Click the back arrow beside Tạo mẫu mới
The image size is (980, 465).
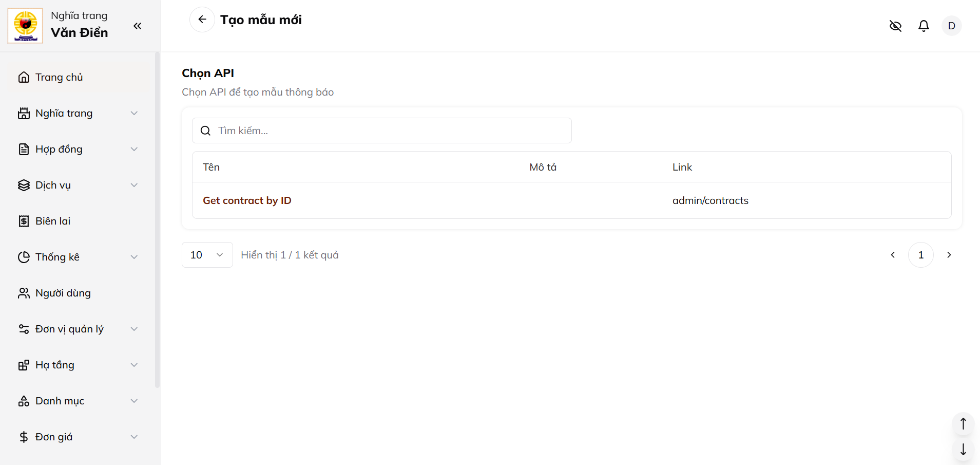(202, 20)
